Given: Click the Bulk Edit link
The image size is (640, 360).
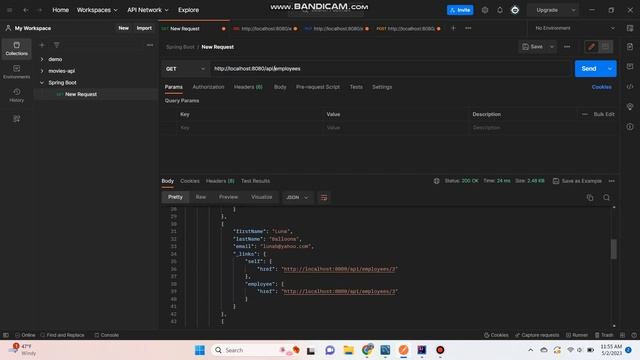Looking at the screenshot, I should coord(604,114).
